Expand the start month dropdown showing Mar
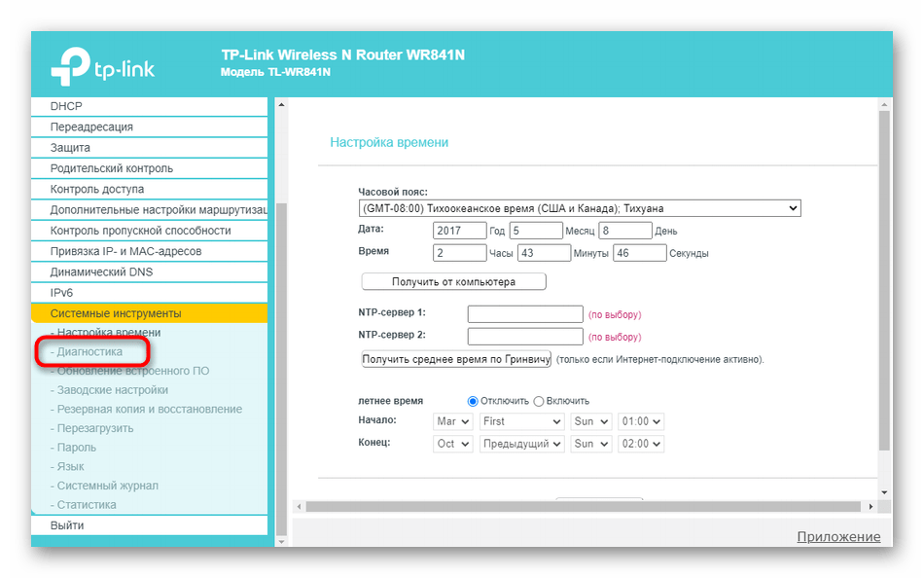The height and width of the screenshot is (578, 924). pyautogui.click(x=453, y=421)
